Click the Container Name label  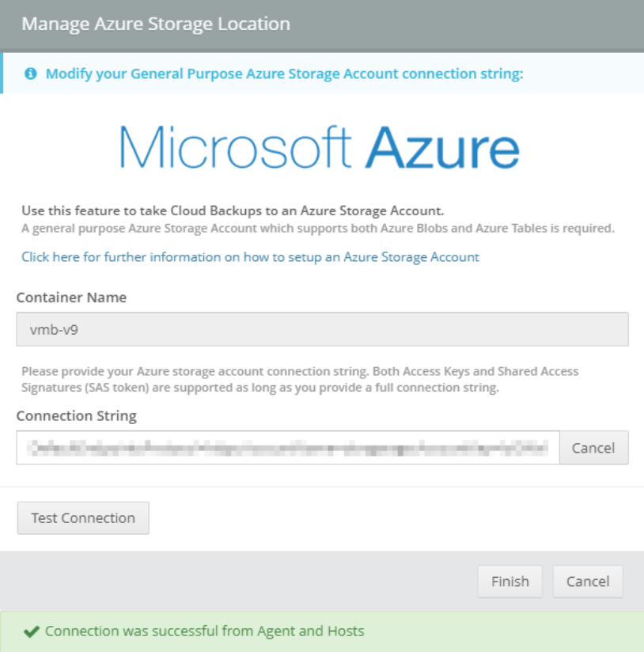point(71,298)
